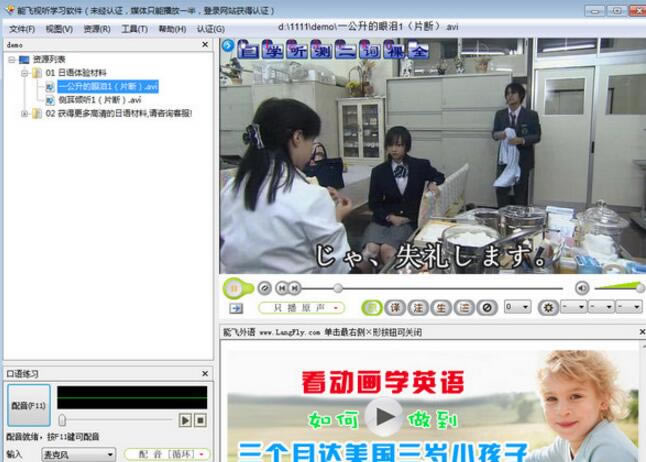Click the blue arrow icon on video overlay

pos(228,45)
